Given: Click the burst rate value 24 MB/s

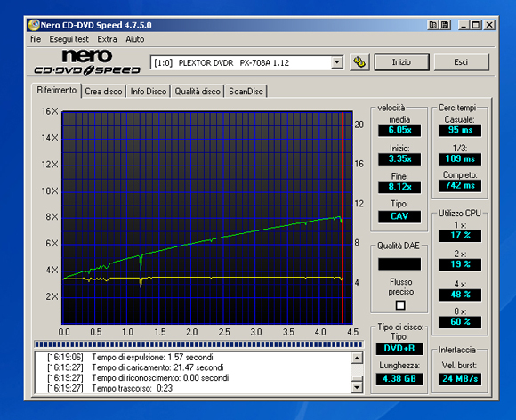Looking at the screenshot, I should pos(460,379).
